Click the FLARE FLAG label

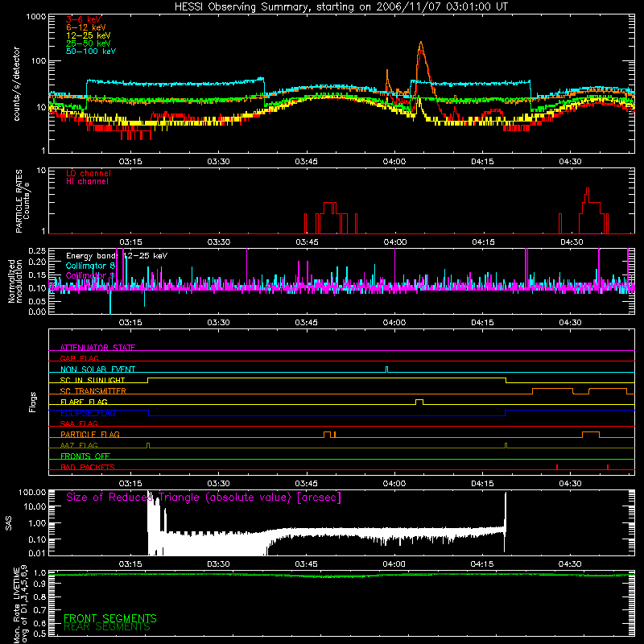click(x=84, y=402)
